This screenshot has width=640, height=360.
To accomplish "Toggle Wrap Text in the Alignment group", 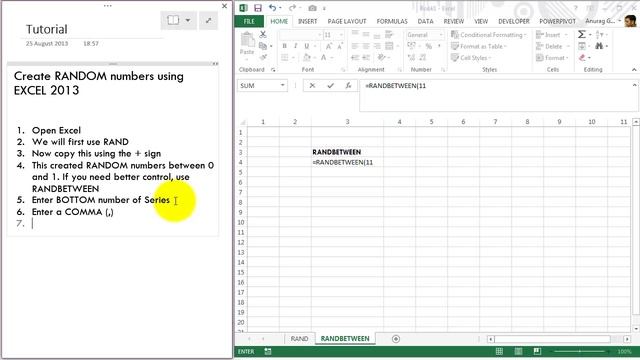I will (x=389, y=35).
